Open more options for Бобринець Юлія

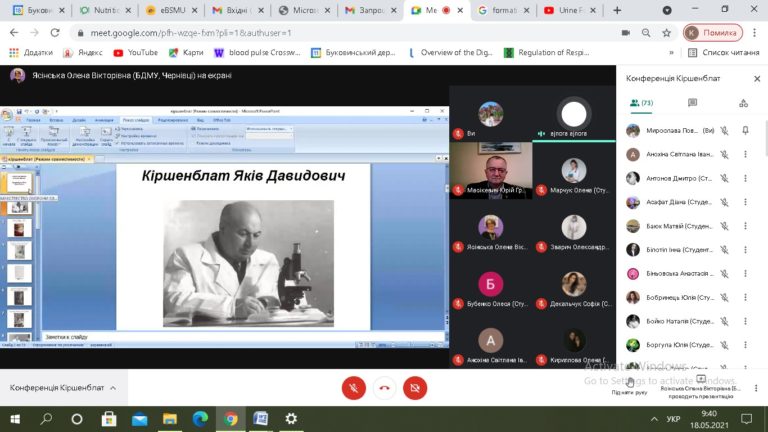(745, 297)
